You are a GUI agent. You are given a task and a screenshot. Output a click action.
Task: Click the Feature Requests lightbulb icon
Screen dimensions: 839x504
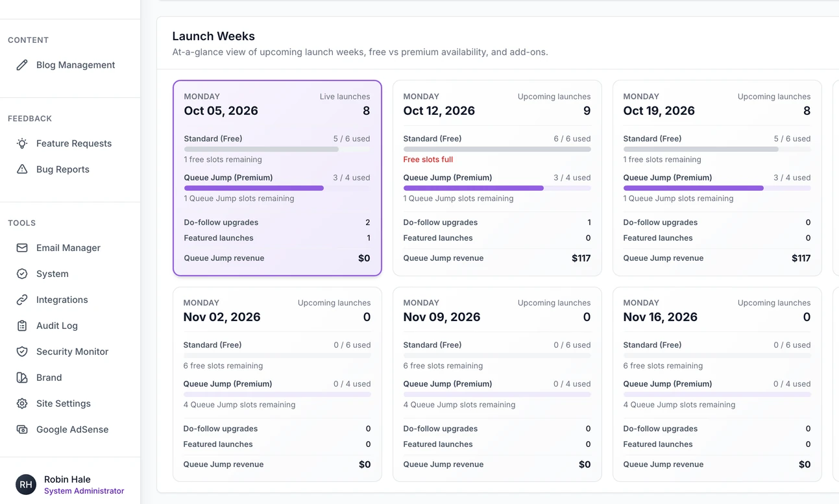click(22, 143)
